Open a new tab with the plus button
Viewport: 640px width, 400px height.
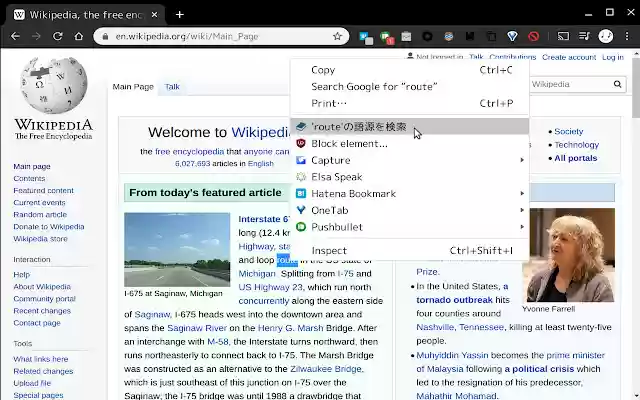click(x=180, y=15)
